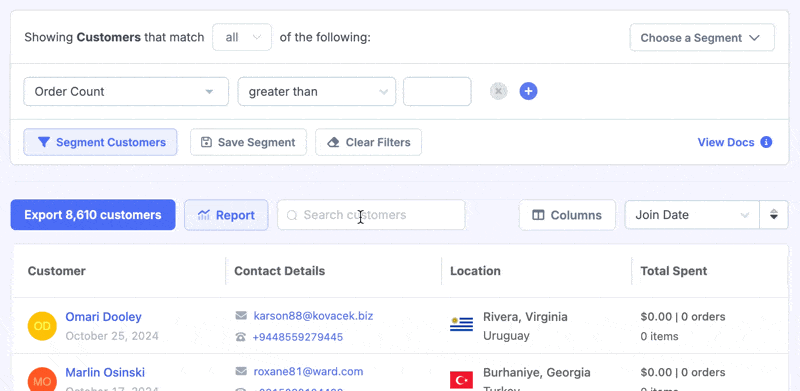Viewport: 800px width, 391px height.
Task: Focus the Search customers field
Action: point(371,215)
